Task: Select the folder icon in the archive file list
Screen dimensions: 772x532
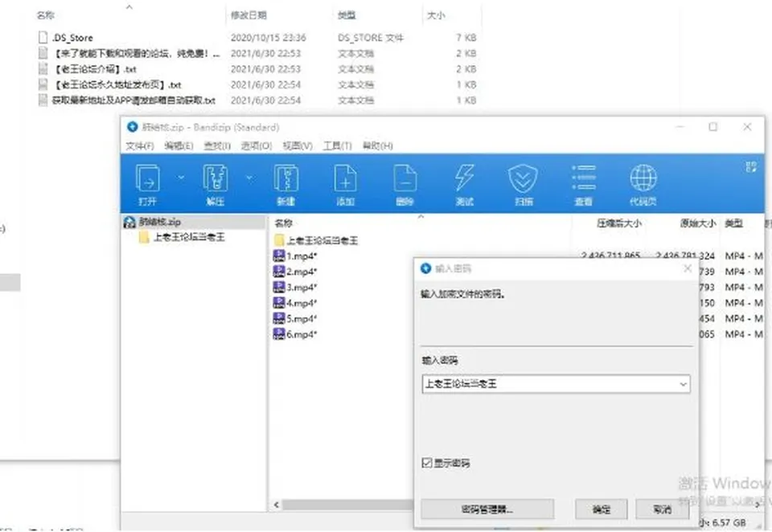Action: [279, 240]
